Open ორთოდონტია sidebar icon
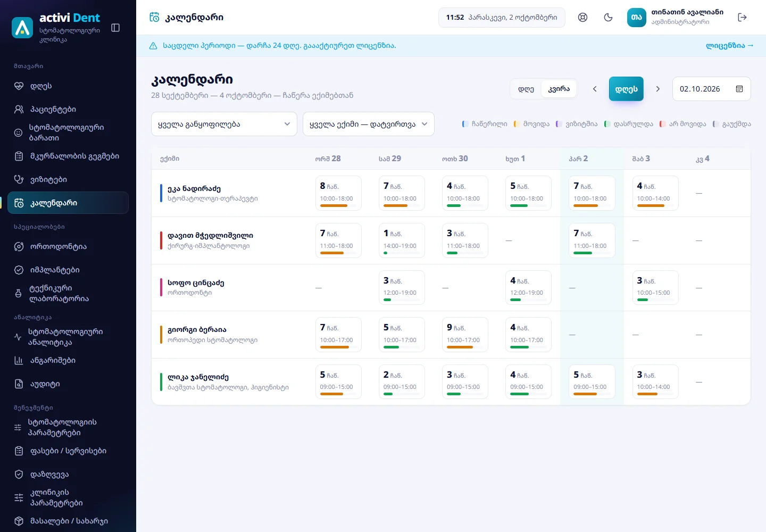Screen dimensions: 766x532 point(19,246)
